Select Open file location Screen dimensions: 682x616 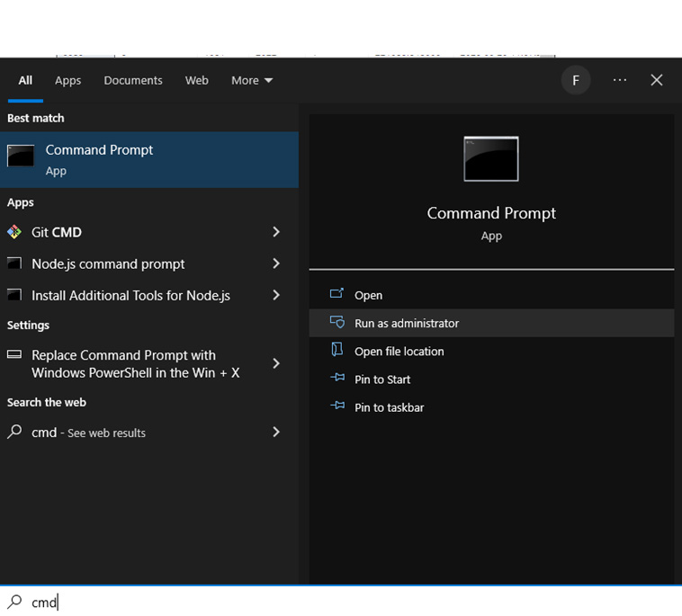click(491, 351)
